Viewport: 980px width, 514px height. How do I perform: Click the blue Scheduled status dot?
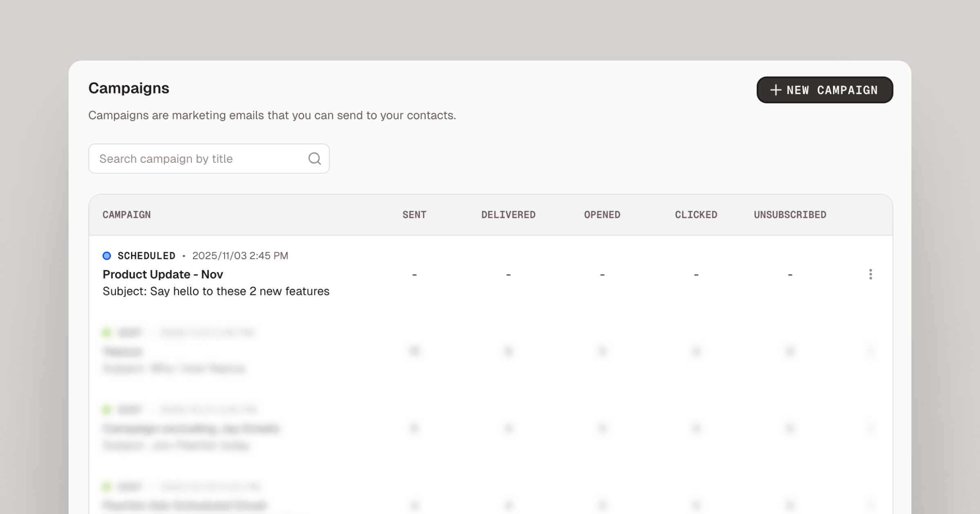107,256
